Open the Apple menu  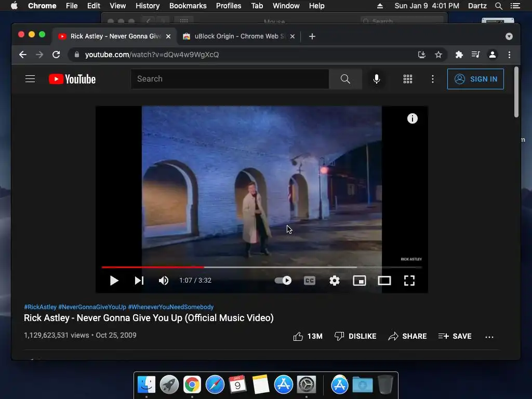tap(14, 6)
